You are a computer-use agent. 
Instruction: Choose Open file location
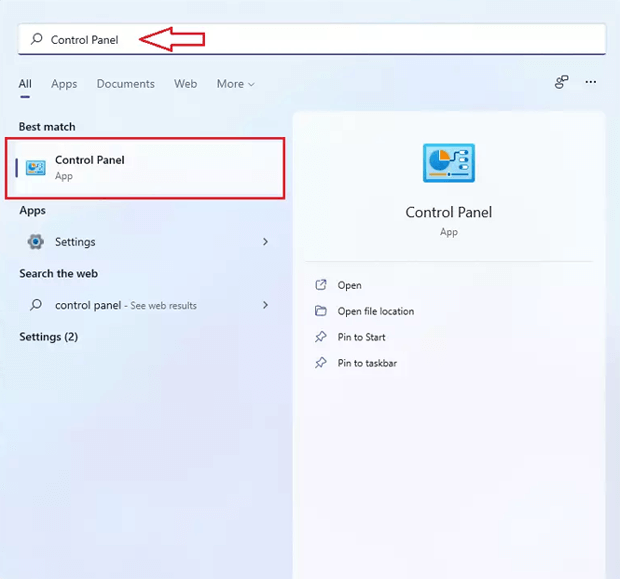(375, 311)
